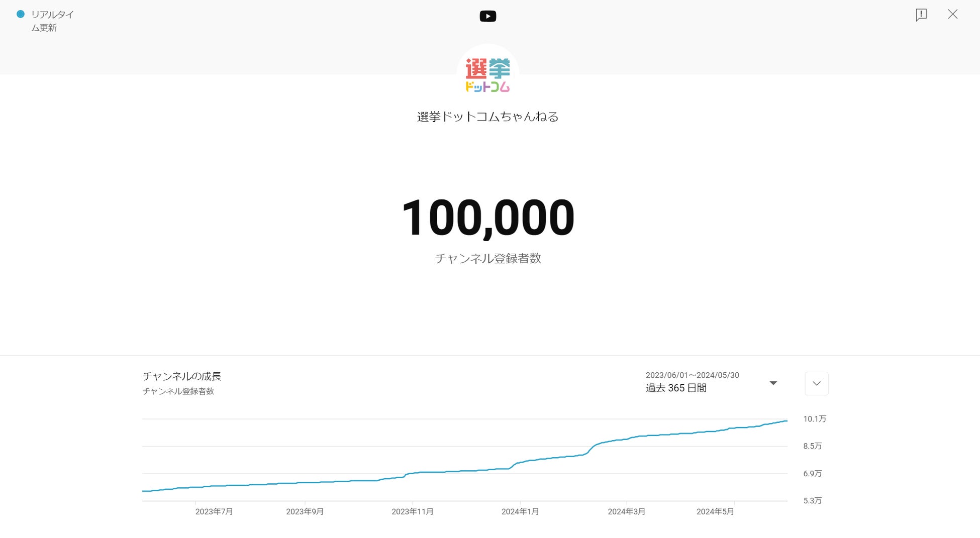This screenshot has height=538, width=980.
Task: Open the 過去 365 日間 date range dropdown
Action: tap(676, 388)
